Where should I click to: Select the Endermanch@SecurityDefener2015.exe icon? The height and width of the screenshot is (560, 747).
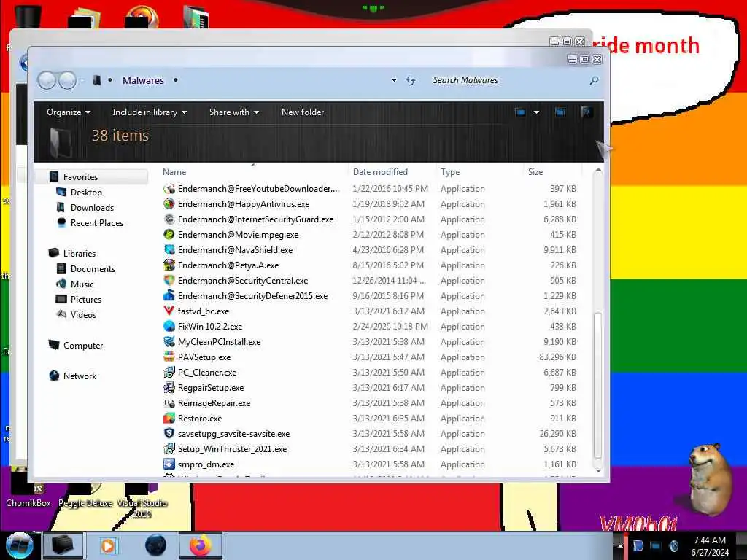coord(169,296)
